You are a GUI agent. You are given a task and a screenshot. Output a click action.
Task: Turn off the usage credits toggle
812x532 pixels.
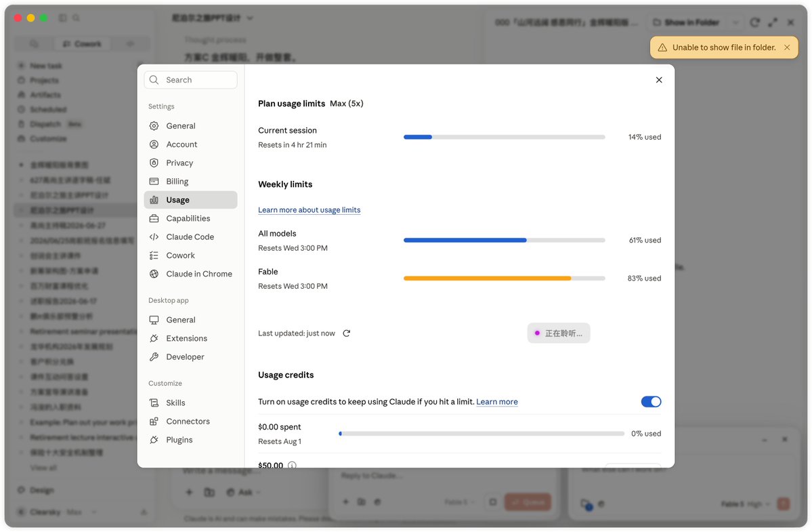pos(651,402)
